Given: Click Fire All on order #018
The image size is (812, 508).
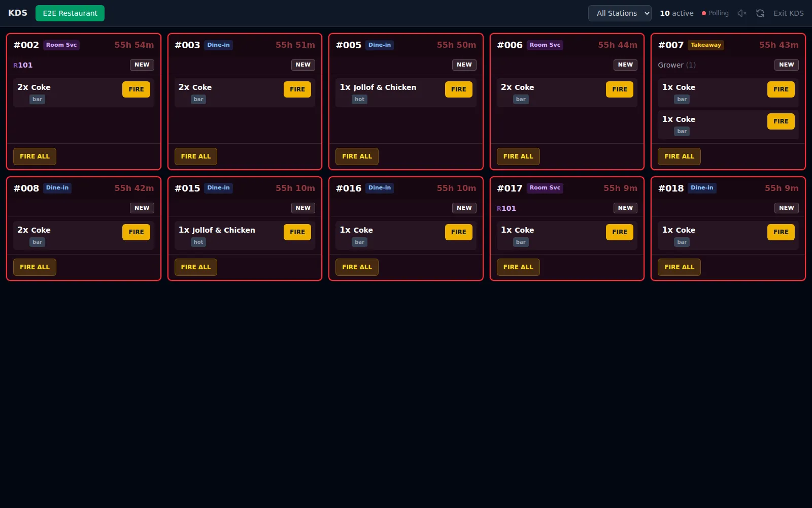Looking at the screenshot, I should tap(679, 267).
